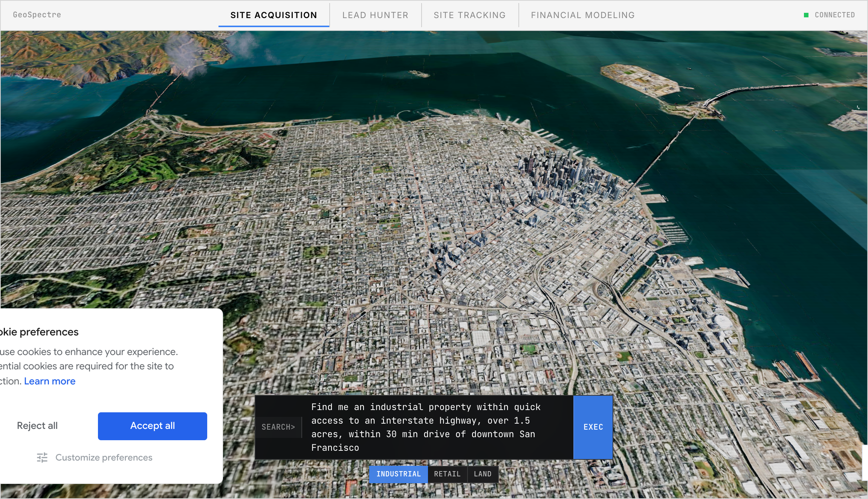Choose the LAND property type filter

pyautogui.click(x=483, y=474)
